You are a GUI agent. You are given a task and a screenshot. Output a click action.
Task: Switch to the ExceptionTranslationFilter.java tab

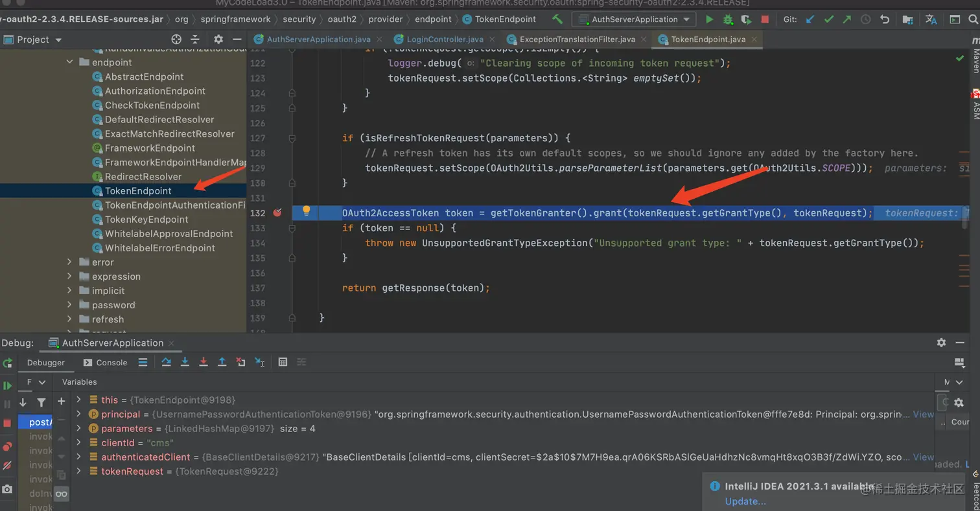[577, 40]
